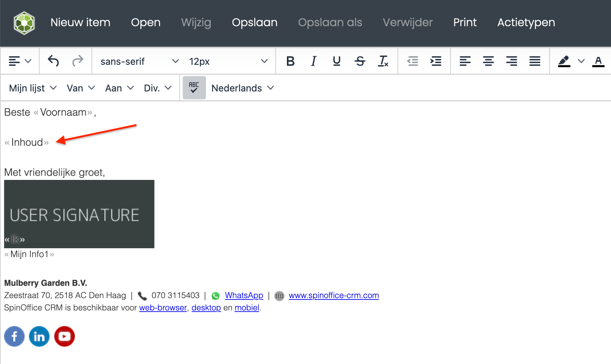Screen dimensions: 611x364
Task: Click the Facebook icon in the signature
Action: [14, 336]
